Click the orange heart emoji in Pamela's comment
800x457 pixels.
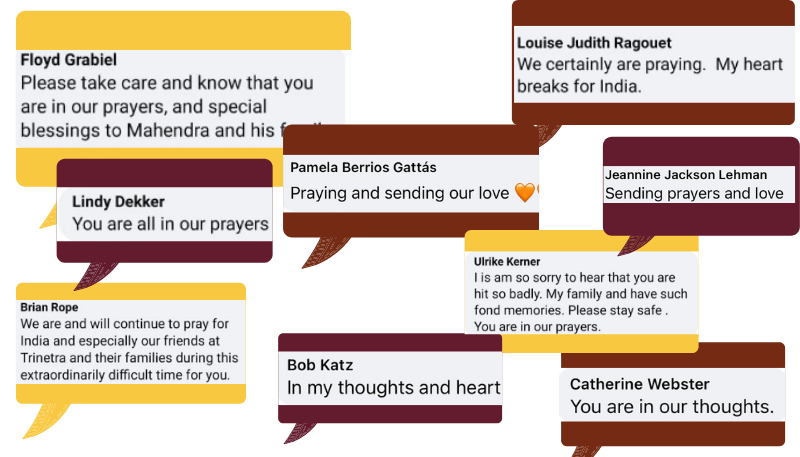tap(524, 192)
